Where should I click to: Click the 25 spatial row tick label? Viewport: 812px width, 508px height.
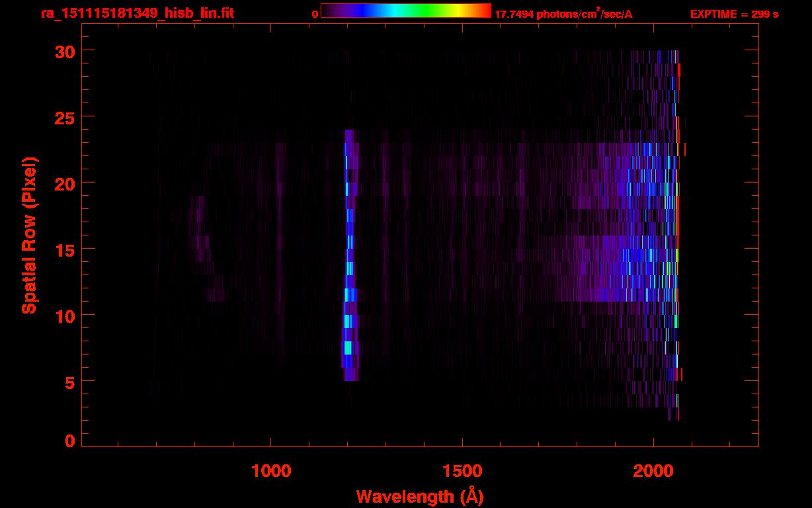(65, 117)
